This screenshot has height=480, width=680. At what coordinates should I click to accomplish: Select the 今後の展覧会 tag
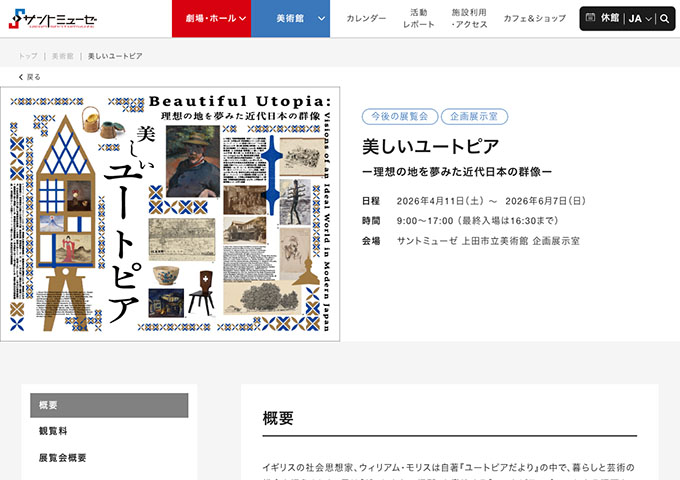pyautogui.click(x=399, y=116)
